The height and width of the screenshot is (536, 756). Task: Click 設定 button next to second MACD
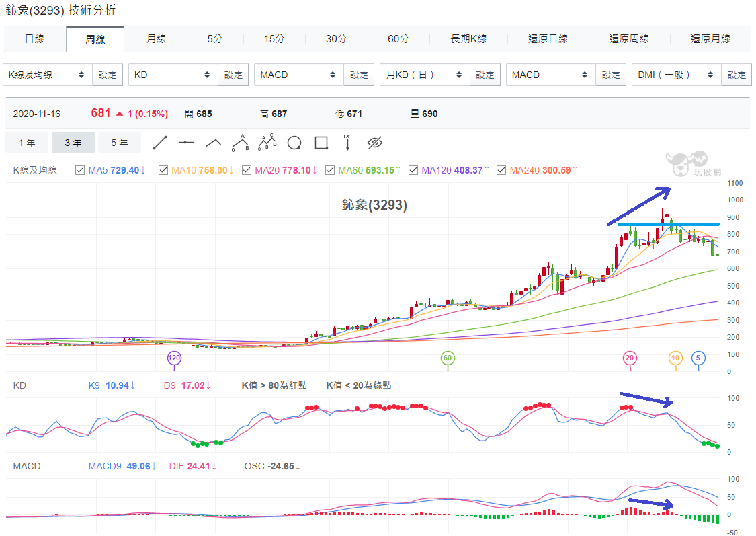[611, 75]
